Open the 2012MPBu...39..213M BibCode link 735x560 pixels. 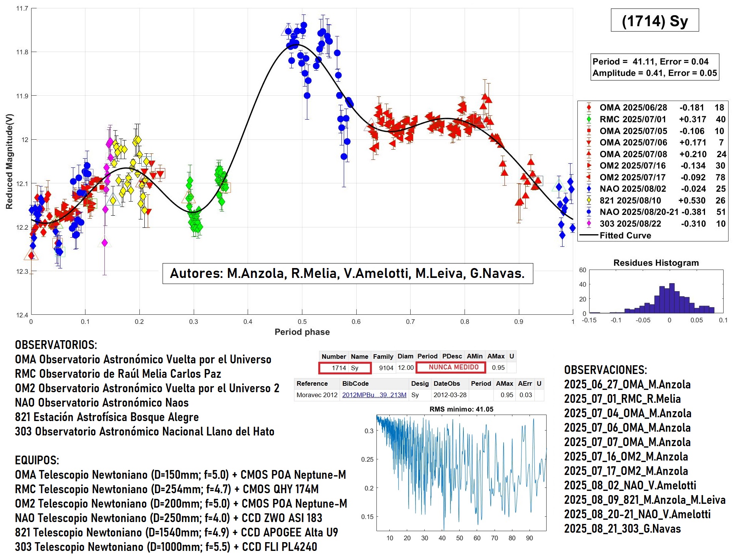tap(374, 395)
